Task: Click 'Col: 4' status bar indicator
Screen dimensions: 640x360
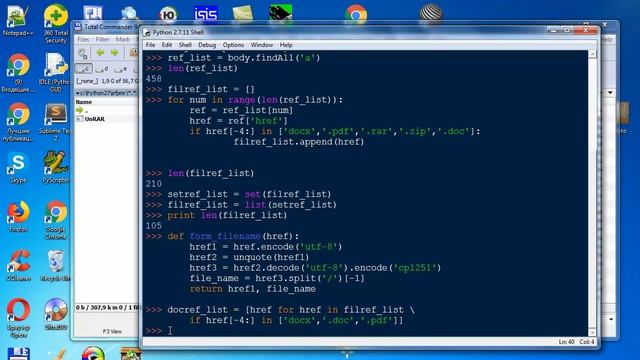Action: coord(587,342)
